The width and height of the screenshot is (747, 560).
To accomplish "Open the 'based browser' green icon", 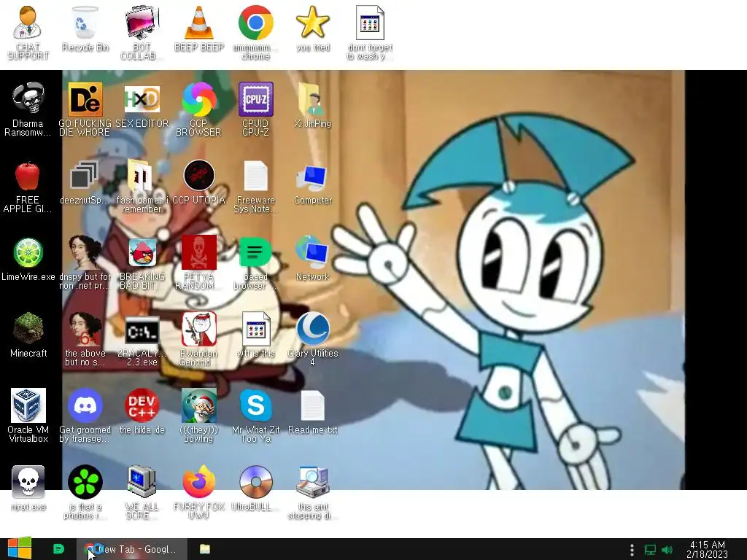I will pyautogui.click(x=256, y=262).
